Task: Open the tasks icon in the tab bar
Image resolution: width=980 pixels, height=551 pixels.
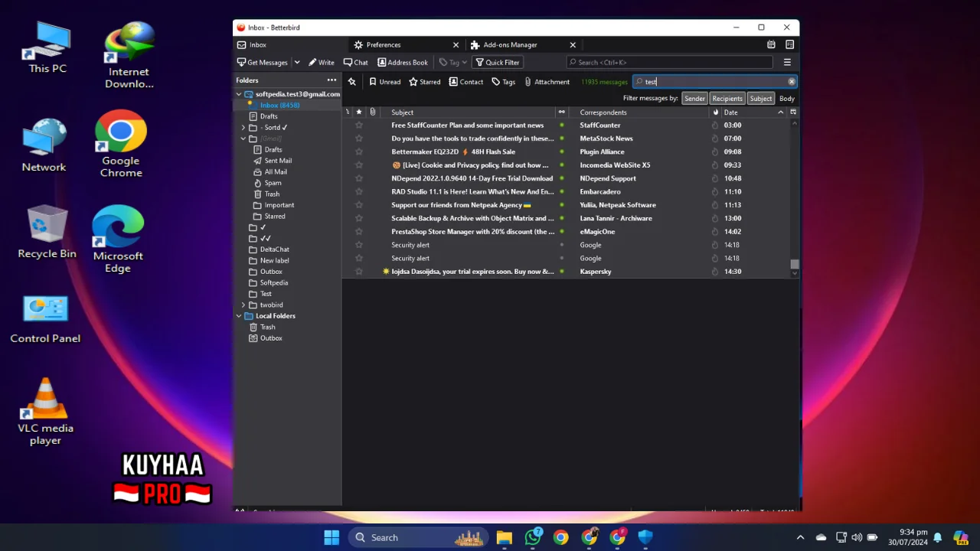Action: pyautogui.click(x=789, y=44)
